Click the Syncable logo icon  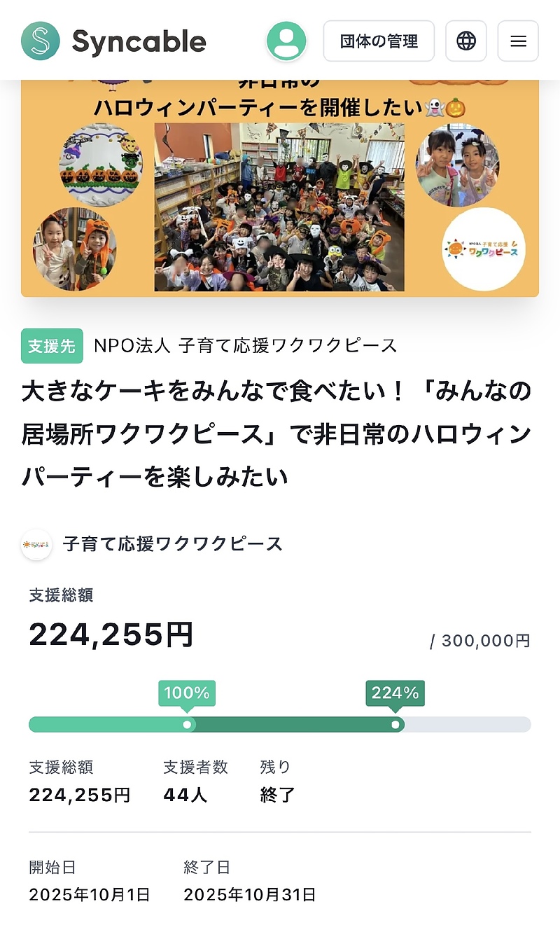(41, 41)
